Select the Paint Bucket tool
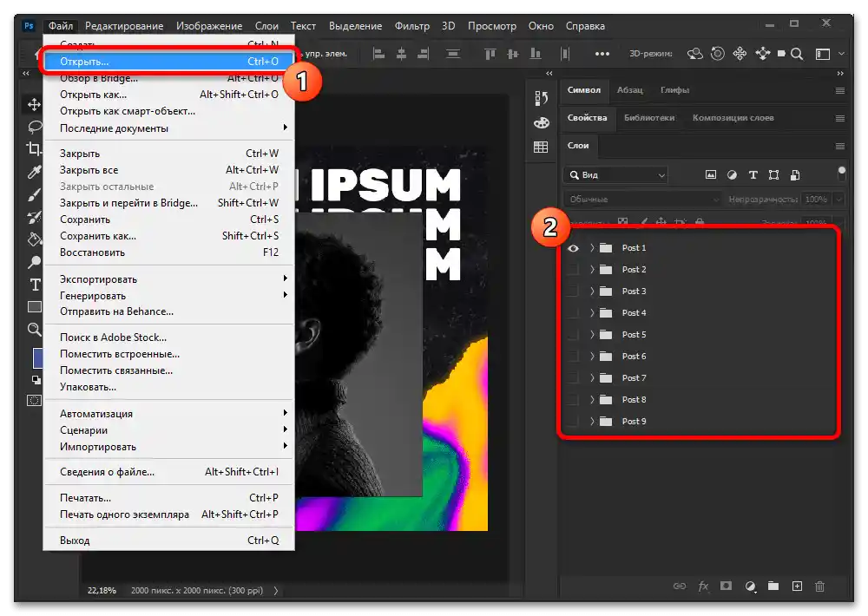This screenshot has width=868, height=616. point(35,239)
